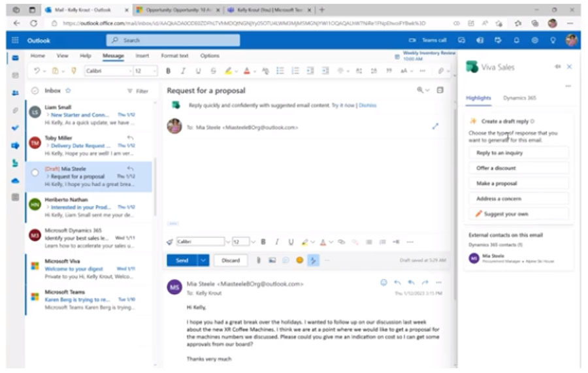Click the Teams call camera icon
The image size is (588, 373).
pos(412,40)
